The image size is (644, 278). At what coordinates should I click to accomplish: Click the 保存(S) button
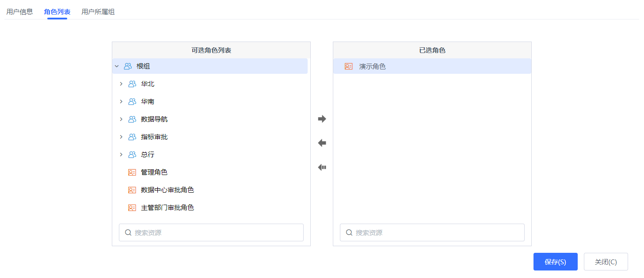[556, 262]
